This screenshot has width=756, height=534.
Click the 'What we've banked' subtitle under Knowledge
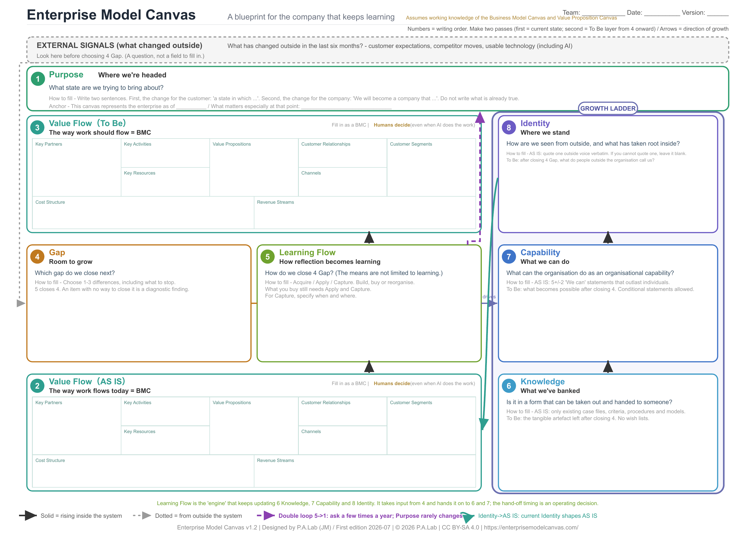[550, 391]
